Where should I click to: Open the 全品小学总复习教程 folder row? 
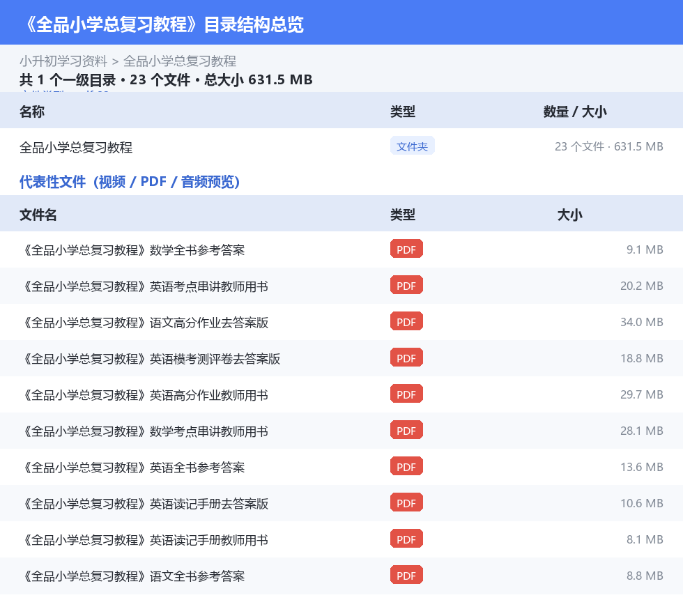click(x=341, y=147)
